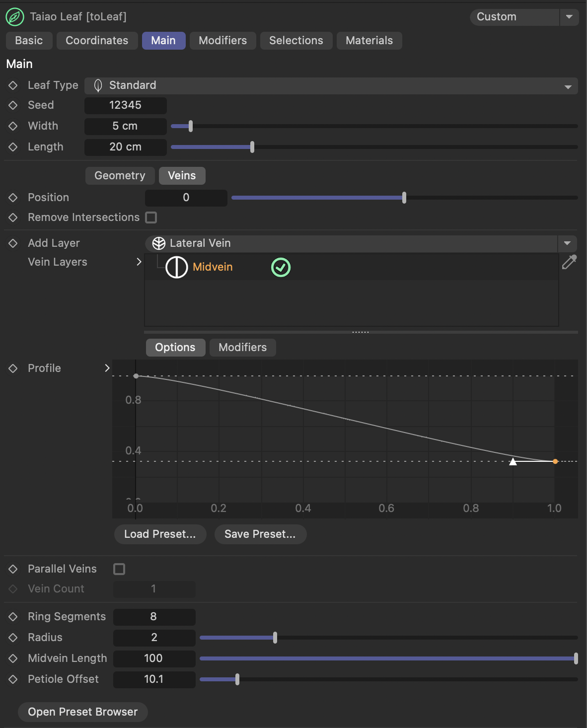Switch to the Coordinates tab
587x728 pixels.
[97, 41]
